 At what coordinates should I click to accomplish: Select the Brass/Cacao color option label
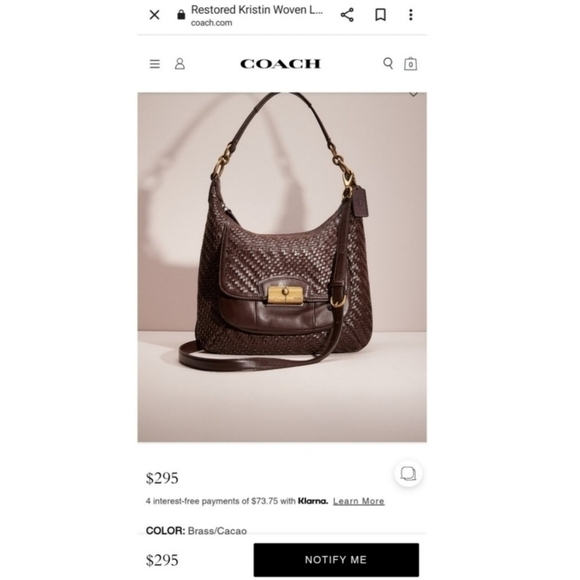click(217, 531)
